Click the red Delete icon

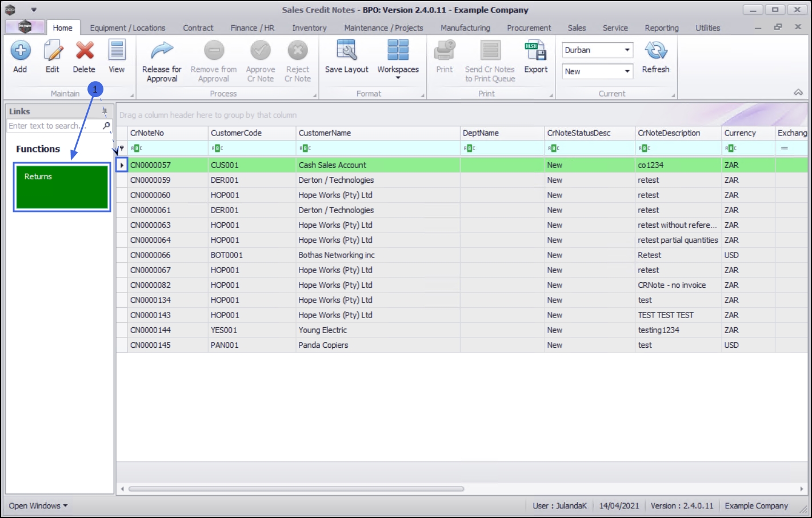tap(85, 51)
